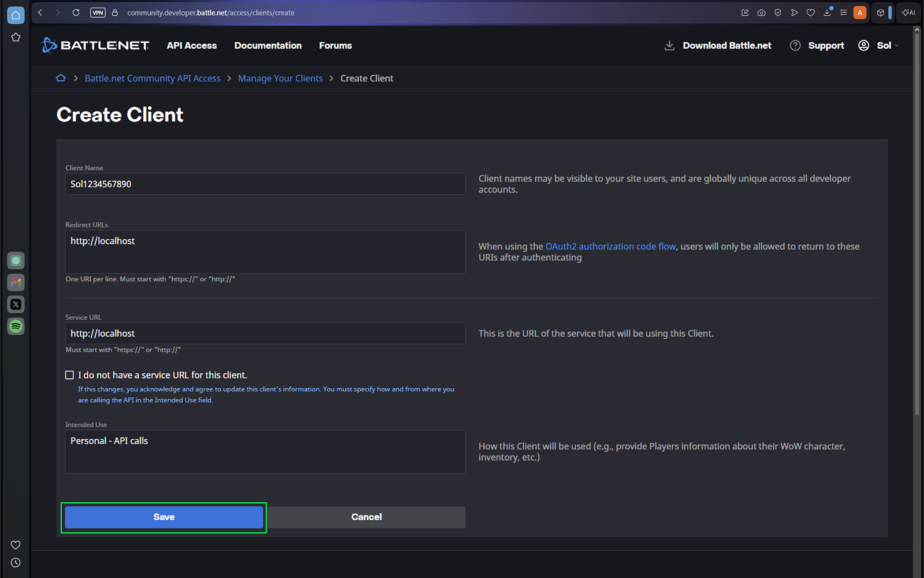Click the Support question mark icon

coord(795,46)
